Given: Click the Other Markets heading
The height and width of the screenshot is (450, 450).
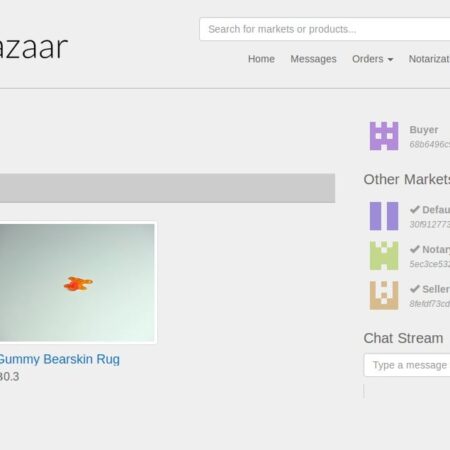Looking at the screenshot, I should click(407, 179).
